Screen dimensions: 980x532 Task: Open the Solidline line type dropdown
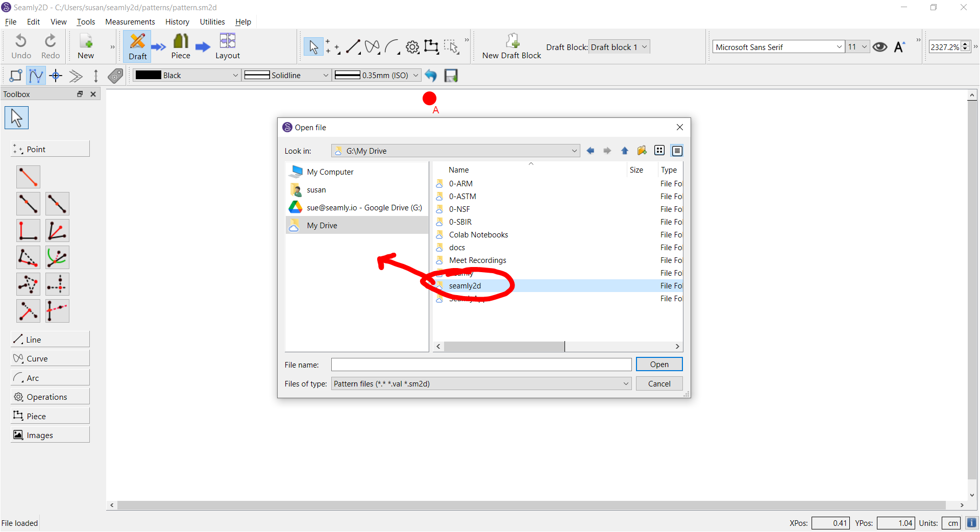pos(286,76)
